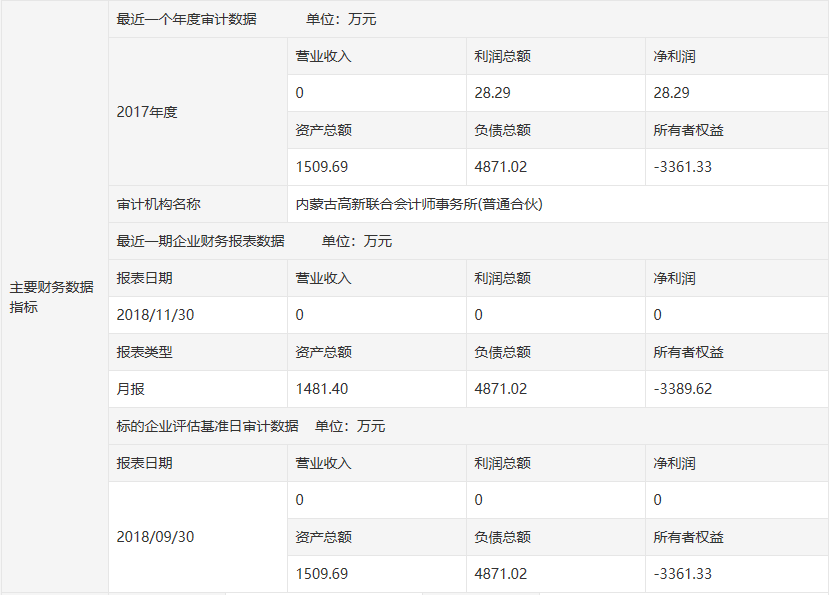832x595 pixels.
Task: Select 内蒙古高新联合会计师事务所(普通合伙) text
Action: (419, 204)
